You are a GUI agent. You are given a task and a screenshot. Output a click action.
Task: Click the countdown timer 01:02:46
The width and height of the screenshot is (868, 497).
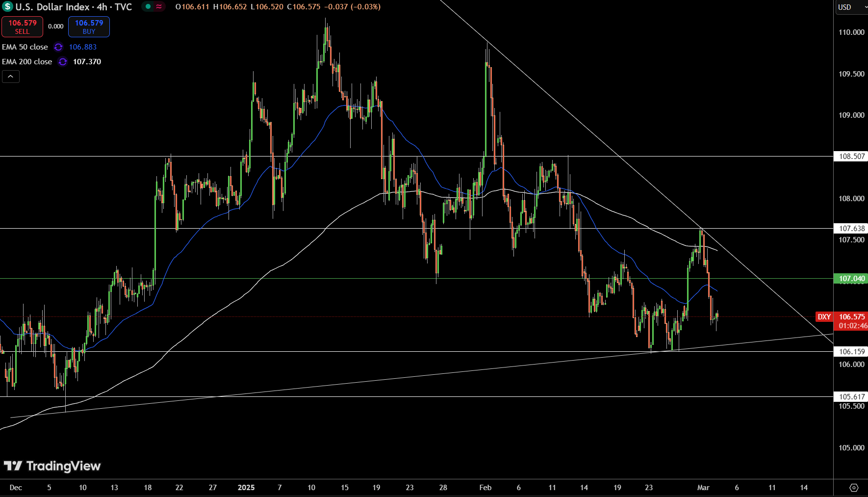[x=853, y=326]
